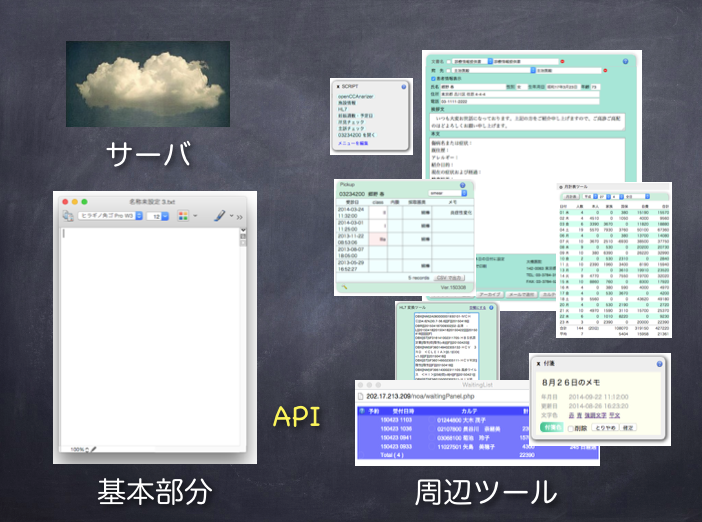Select the blue highlighter pen tool
This screenshot has height=522, width=702.
[219, 216]
